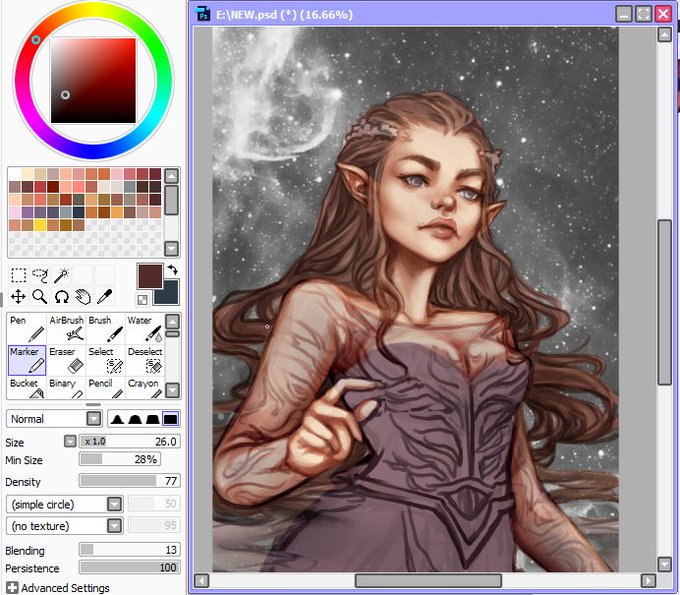
Task: Click canvas horizontal scrollbar left arrow
Action: (202, 581)
